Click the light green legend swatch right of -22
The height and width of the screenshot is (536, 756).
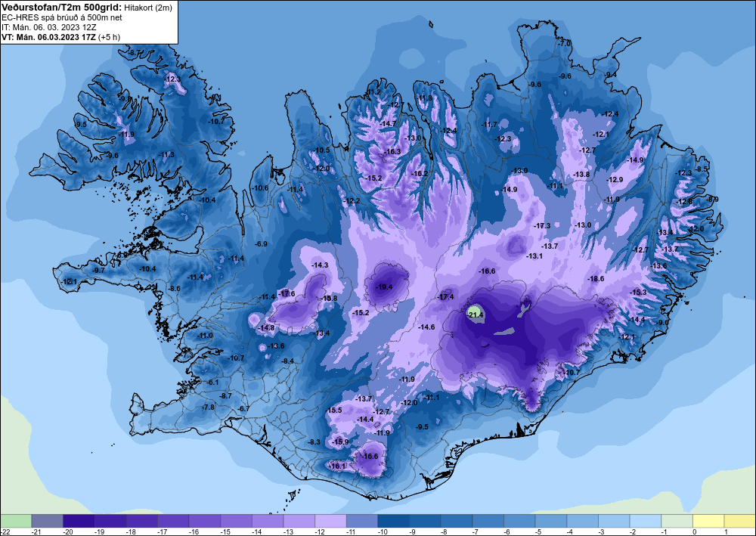(x=16, y=521)
